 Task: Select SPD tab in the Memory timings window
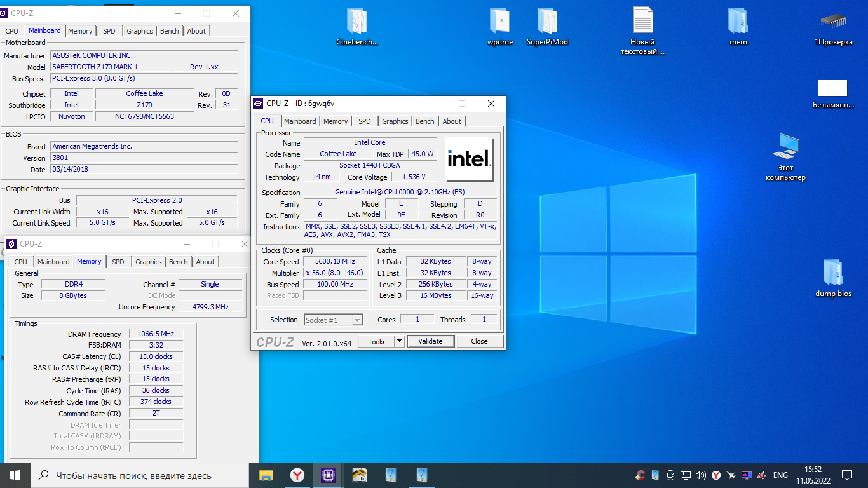118,262
